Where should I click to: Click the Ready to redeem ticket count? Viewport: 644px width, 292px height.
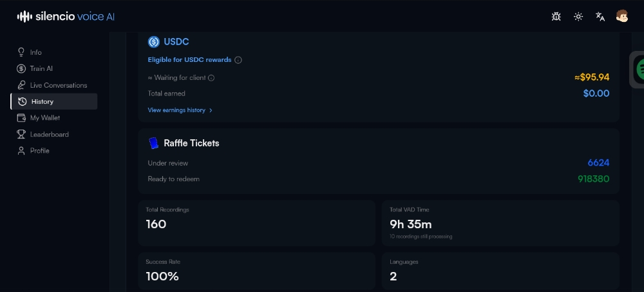tap(593, 179)
